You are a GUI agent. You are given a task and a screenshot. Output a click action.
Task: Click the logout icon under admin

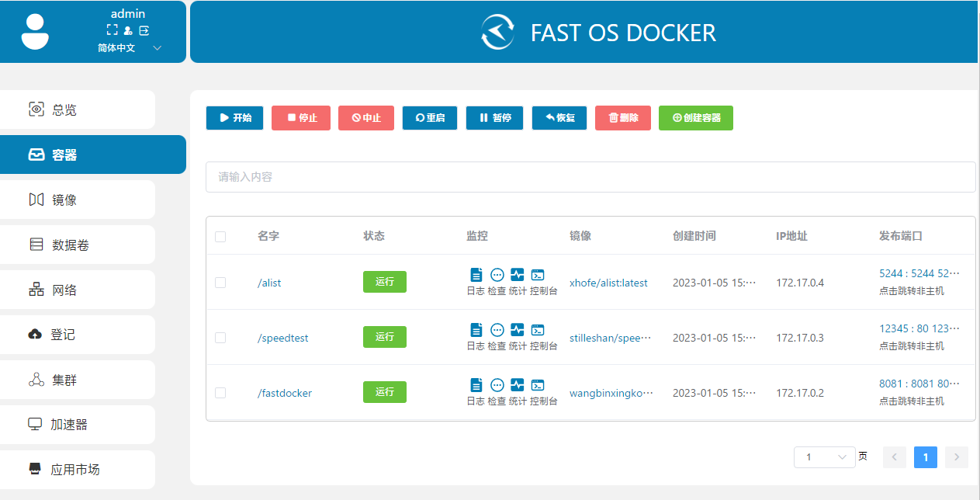(144, 30)
